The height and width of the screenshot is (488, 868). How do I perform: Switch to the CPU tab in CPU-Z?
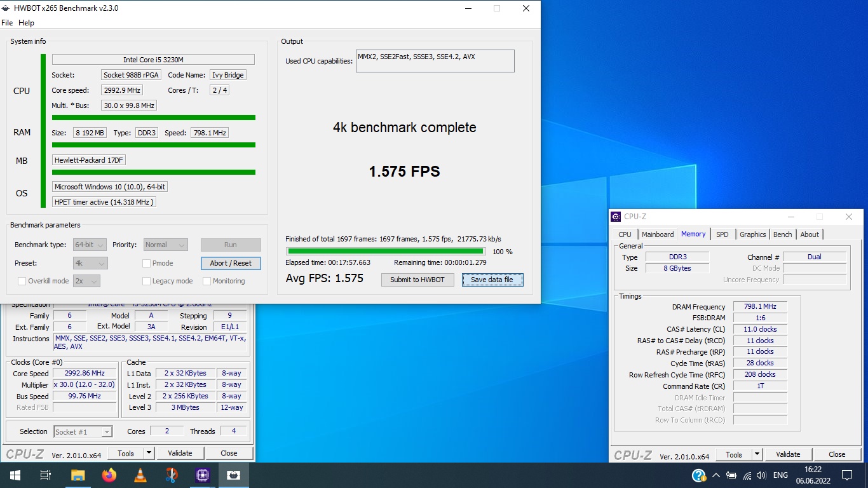click(625, 234)
